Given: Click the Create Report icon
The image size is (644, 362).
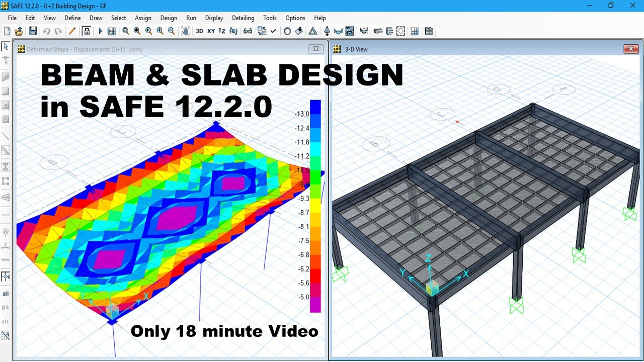Looking at the screenshot, I should point(429,31).
